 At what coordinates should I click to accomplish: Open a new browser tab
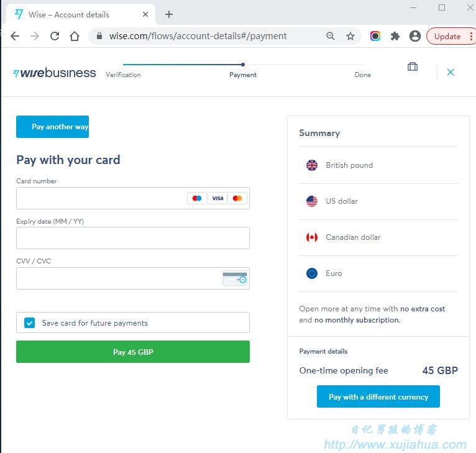(169, 14)
